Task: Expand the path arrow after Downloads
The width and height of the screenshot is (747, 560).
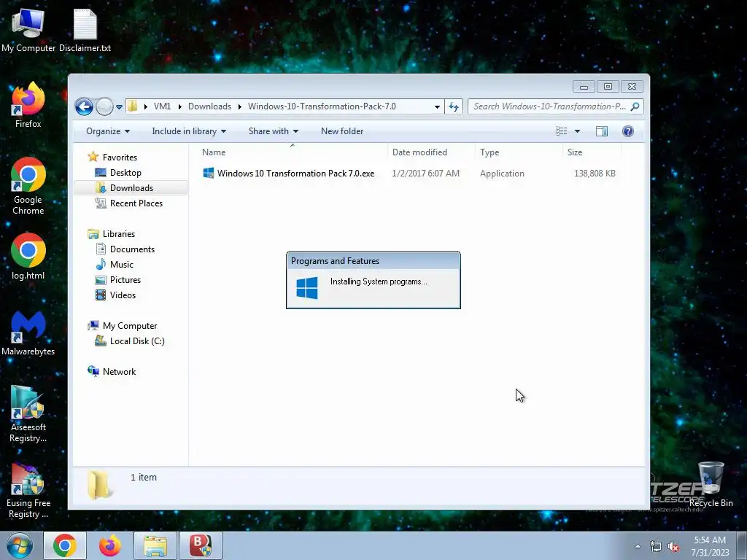Action: (239, 106)
